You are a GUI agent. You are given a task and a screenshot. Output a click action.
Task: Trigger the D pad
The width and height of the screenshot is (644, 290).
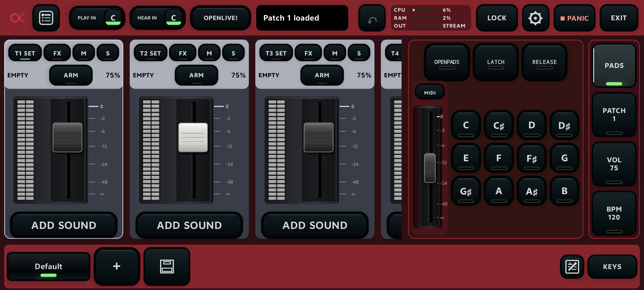point(532,125)
